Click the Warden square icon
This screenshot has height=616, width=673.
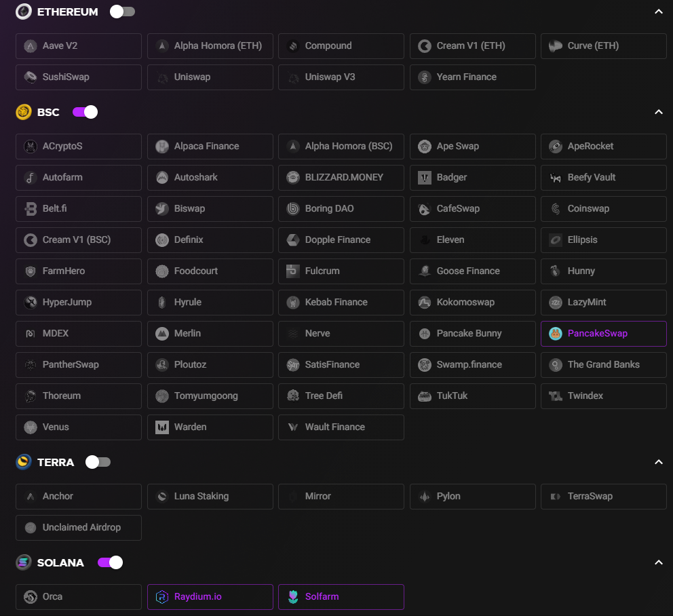tap(162, 427)
